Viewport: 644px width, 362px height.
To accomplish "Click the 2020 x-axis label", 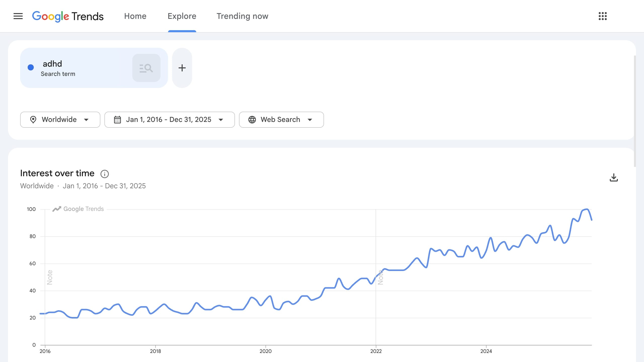I will coord(265,351).
